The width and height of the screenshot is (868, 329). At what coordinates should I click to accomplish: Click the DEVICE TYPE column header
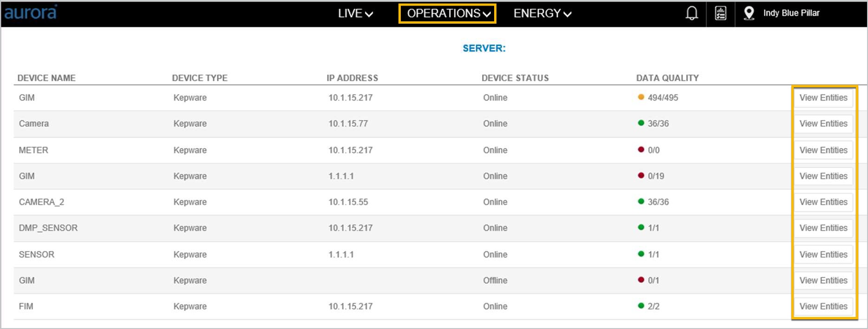(x=200, y=78)
